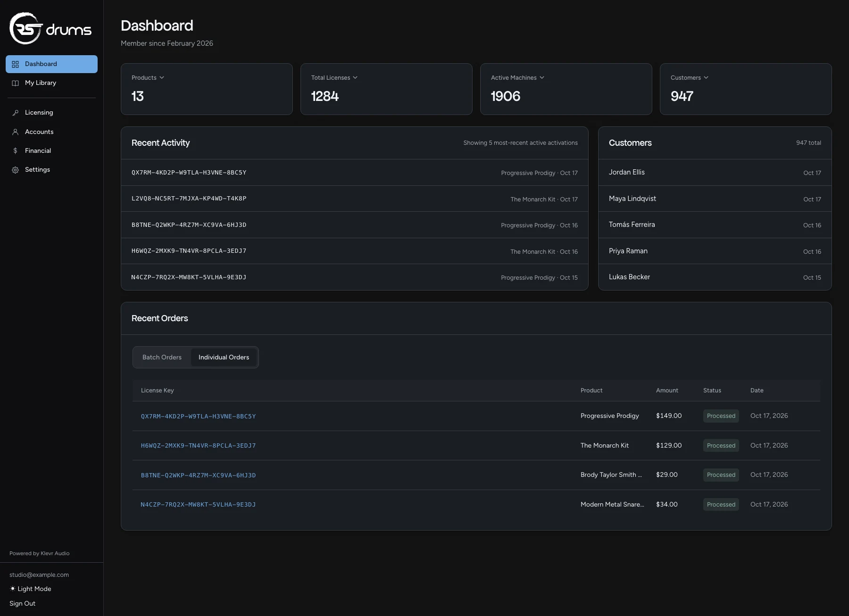Click the studio@example.com account email
Viewport: 849px width, 616px height.
tap(39, 574)
